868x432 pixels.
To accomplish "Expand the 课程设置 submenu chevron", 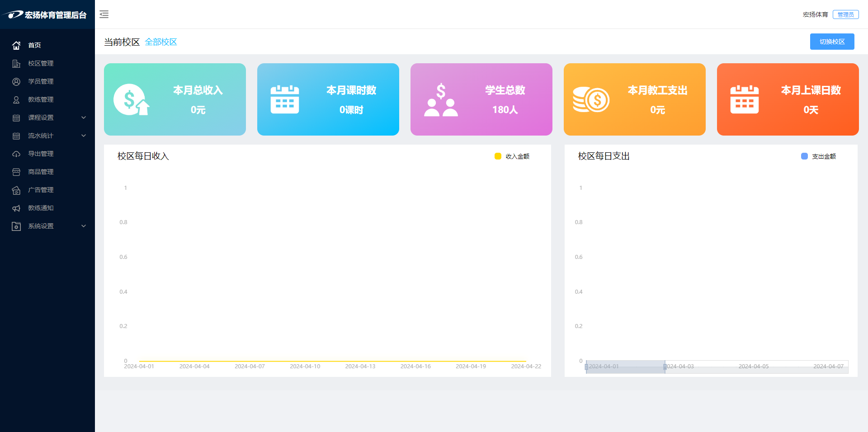I will click(x=84, y=117).
